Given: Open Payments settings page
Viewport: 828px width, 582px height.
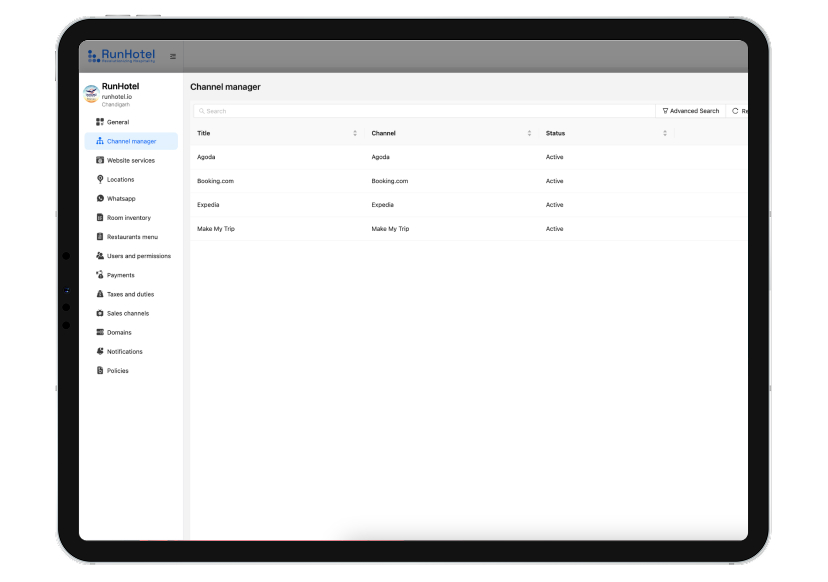Looking at the screenshot, I should 120,275.
